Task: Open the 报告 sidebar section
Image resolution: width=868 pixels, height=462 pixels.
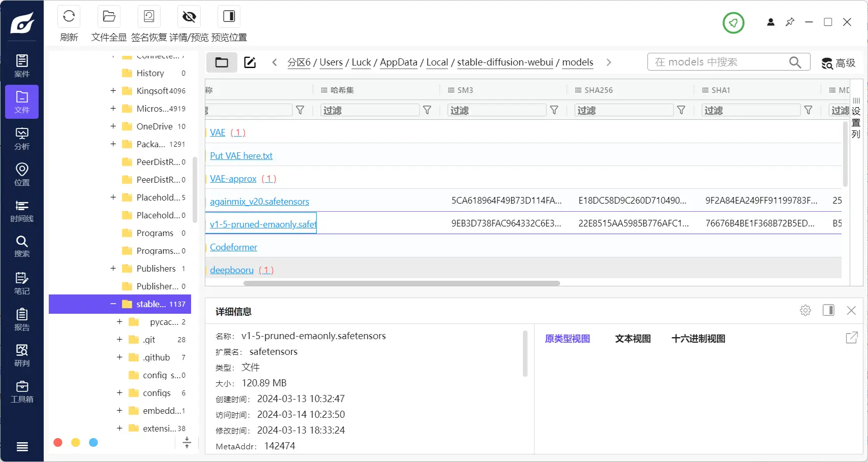Action: coord(22,319)
